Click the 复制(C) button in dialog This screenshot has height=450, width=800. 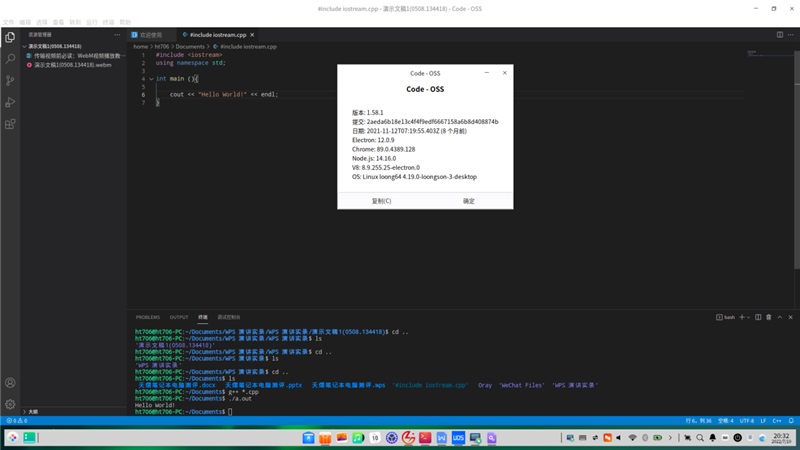(x=381, y=201)
